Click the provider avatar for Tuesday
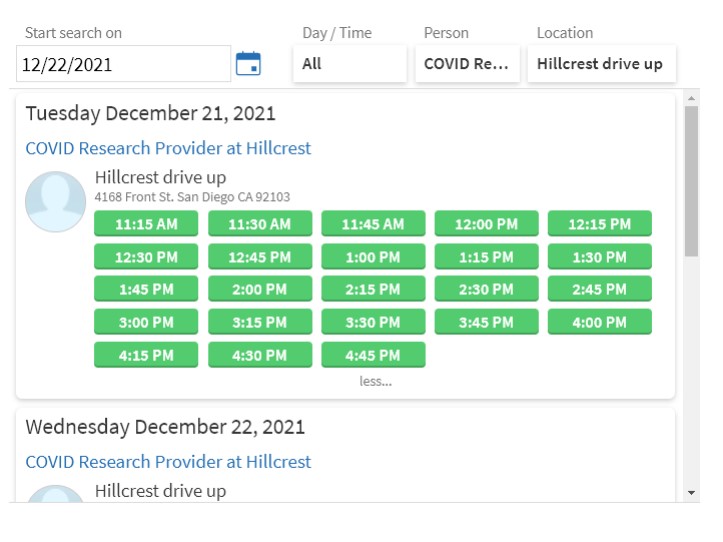This screenshot has width=723, height=542. pos(55,202)
